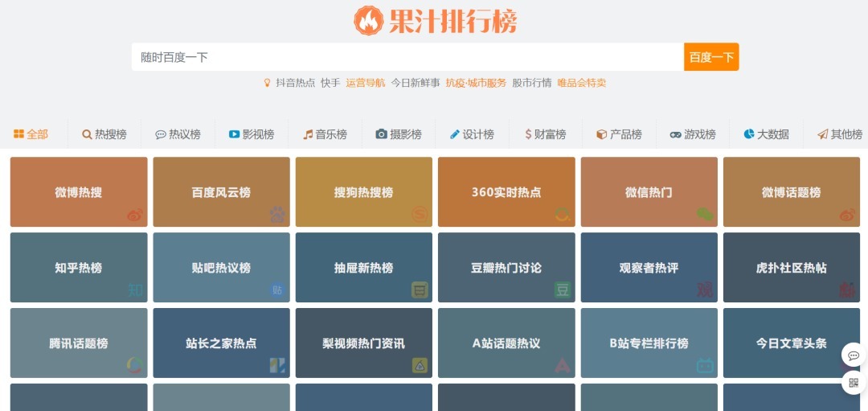Screen dimensions: 868x411
Task: Open the 微信热门 card
Action: coord(649,191)
